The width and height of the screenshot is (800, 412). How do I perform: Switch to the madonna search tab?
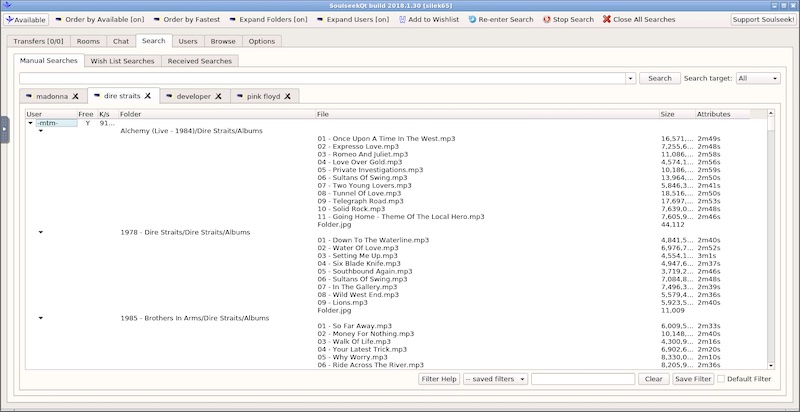52,96
